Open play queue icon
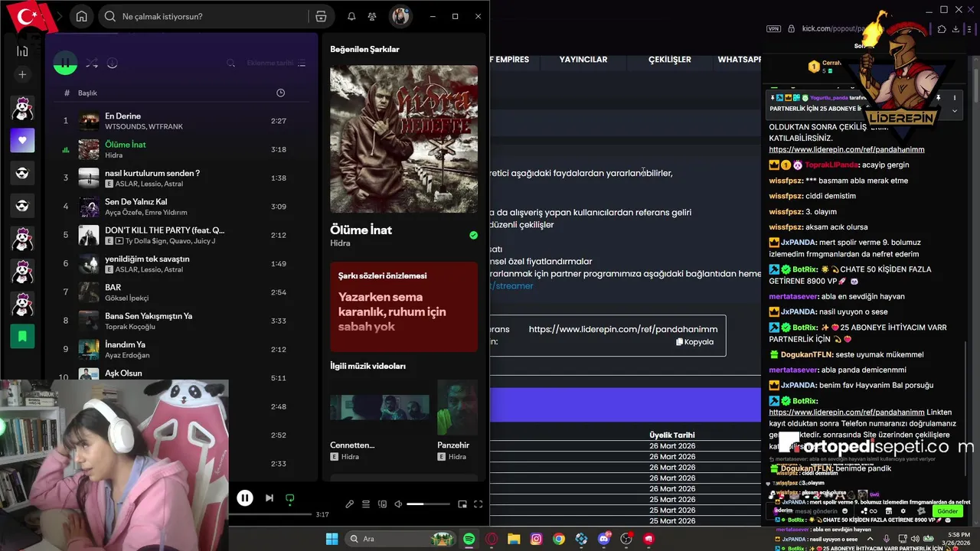The width and height of the screenshot is (980, 551). tap(366, 504)
